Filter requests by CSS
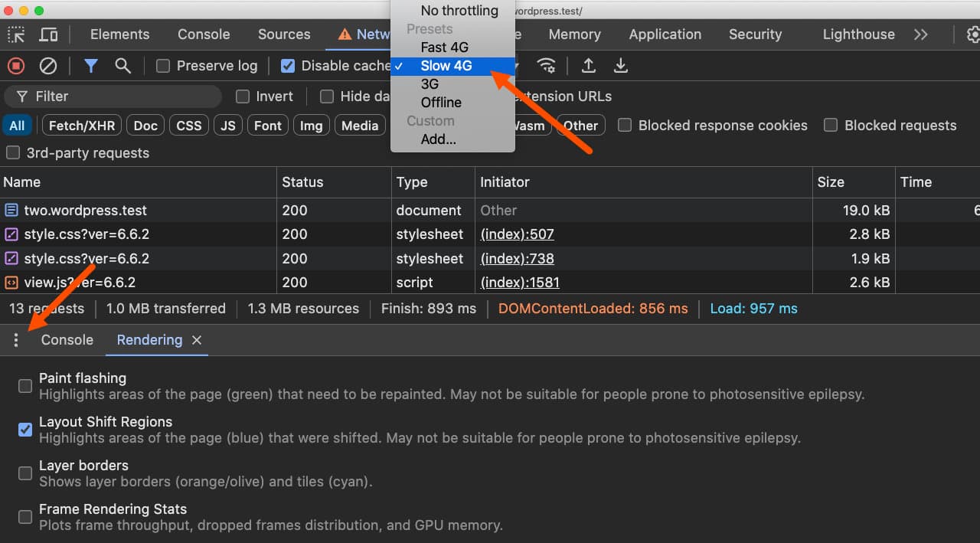The width and height of the screenshot is (980, 543). click(188, 126)
